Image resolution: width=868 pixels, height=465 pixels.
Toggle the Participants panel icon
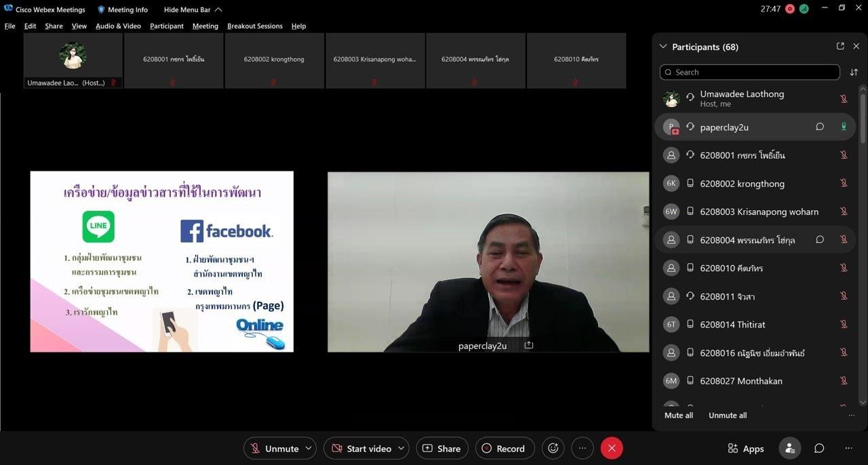coord(789,448)
